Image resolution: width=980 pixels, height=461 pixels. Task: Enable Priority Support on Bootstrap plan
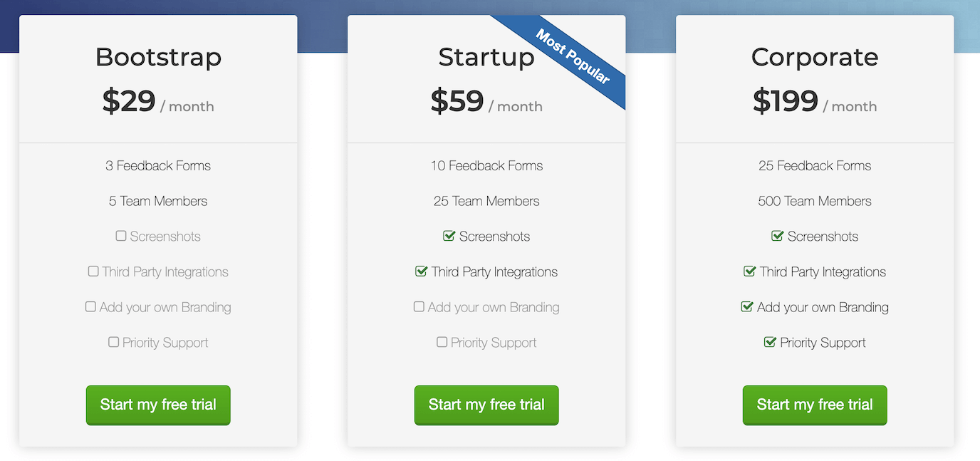(x=113, y=342)
